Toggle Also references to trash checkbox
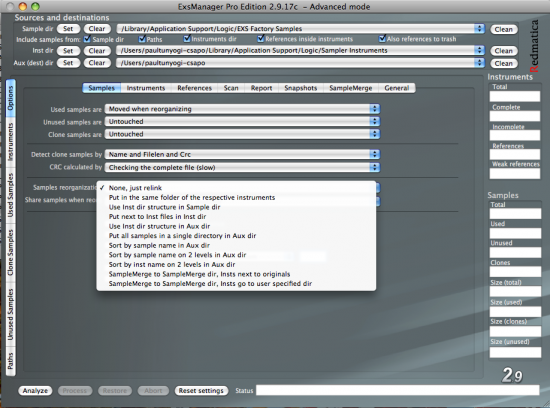The height and width of the screenshot is (408, 550). click(x=382, y=39)
